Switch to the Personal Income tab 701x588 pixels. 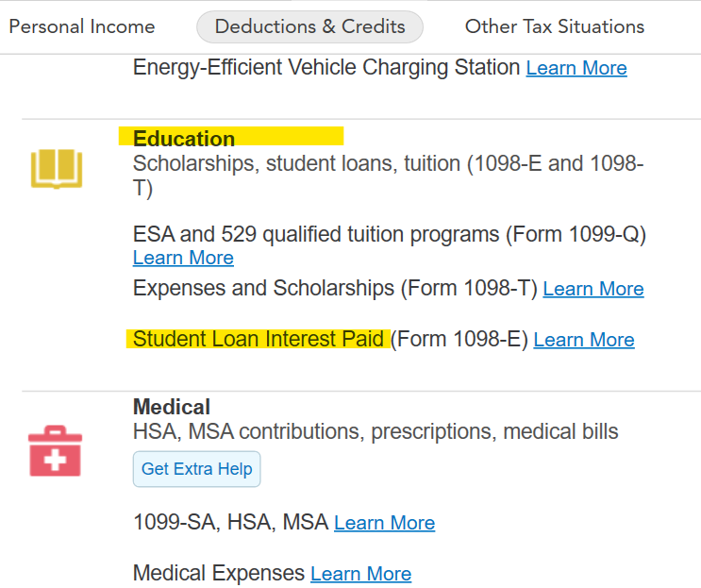pos(82,26)
